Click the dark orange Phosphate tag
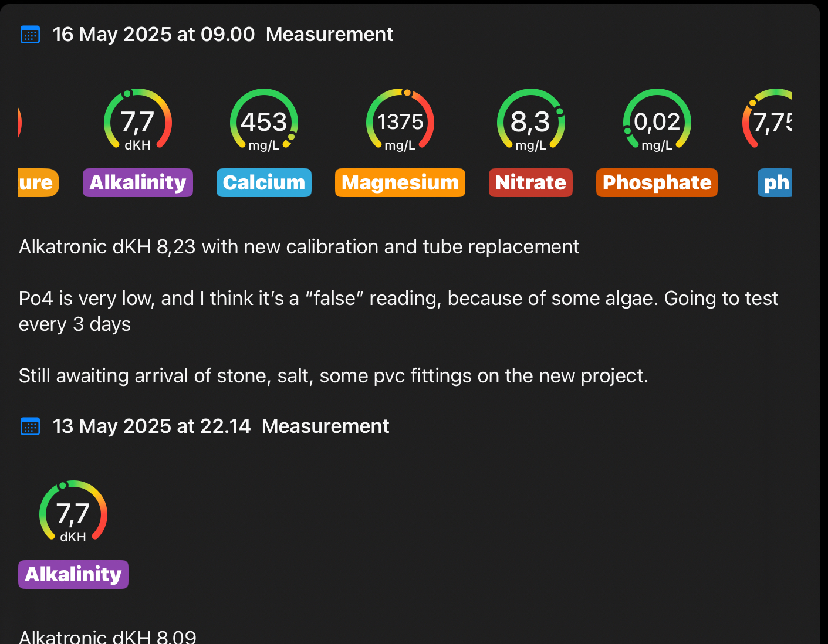The height and width of the screenshot is (644, 828). (657, 182)
